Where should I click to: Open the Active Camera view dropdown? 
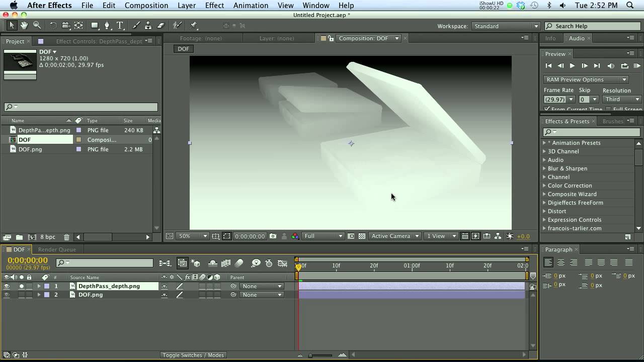pyautogui.click(x=394, y=236)
